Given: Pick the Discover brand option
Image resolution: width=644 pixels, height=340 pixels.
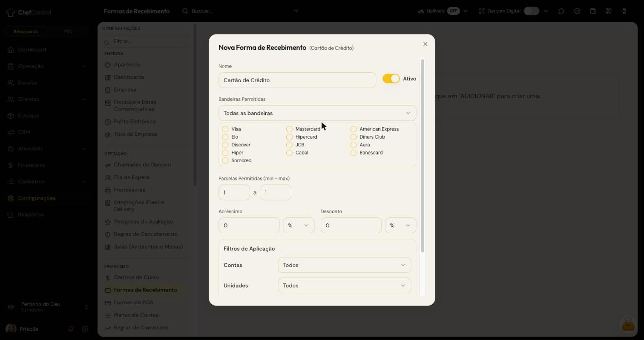Looking at the screenshot, I should 225,145.
